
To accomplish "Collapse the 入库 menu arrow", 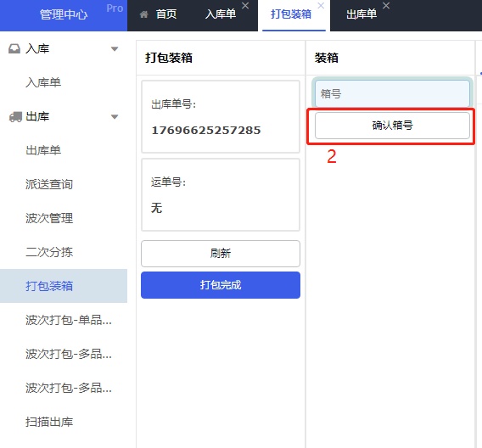I will [115, 49].
